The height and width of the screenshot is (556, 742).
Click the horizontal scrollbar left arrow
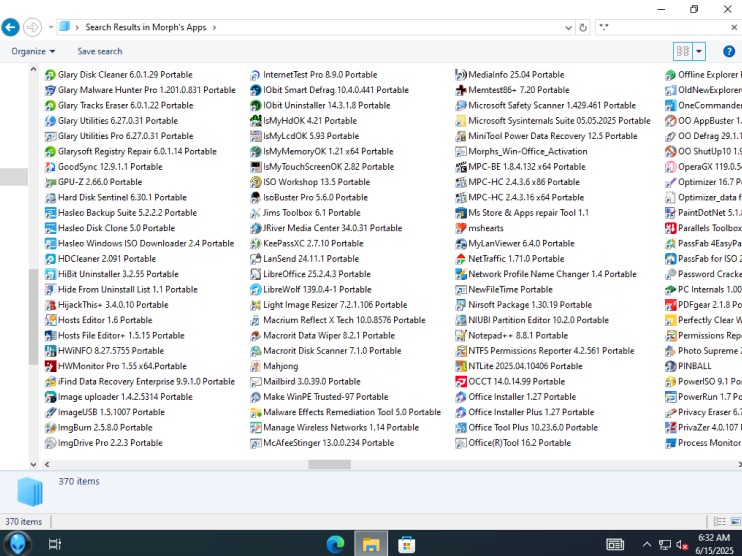coord(47,465)
